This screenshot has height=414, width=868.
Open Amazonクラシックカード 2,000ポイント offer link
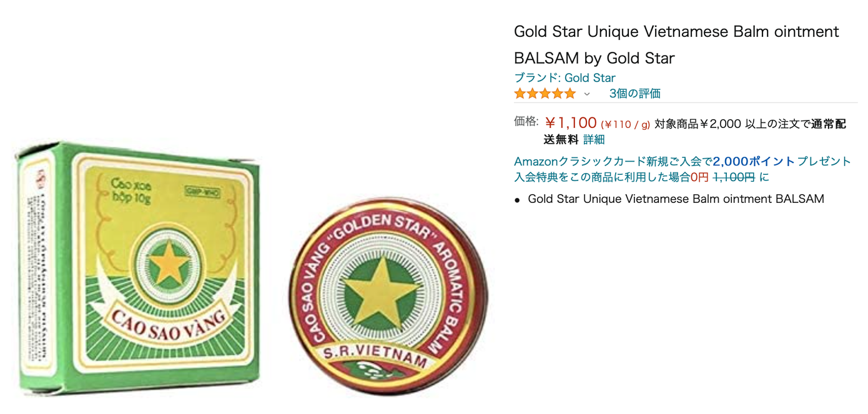tap(683, 161)
